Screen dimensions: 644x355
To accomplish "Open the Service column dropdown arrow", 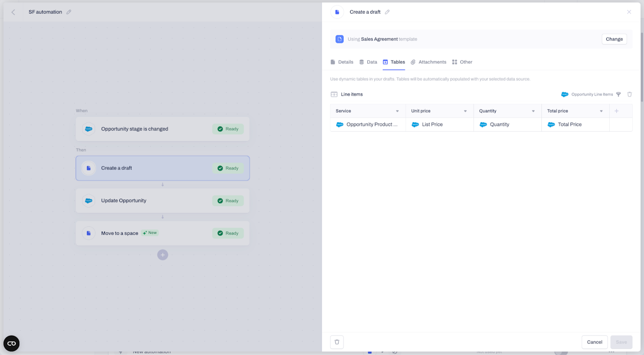I will point(397,111).
